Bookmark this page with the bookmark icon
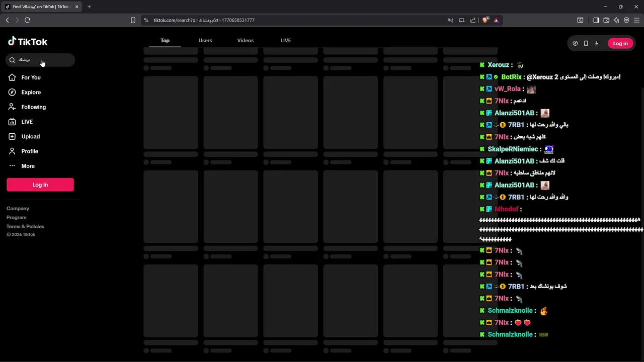This screenshot has height=362, width=644. (x=133, y=20)
